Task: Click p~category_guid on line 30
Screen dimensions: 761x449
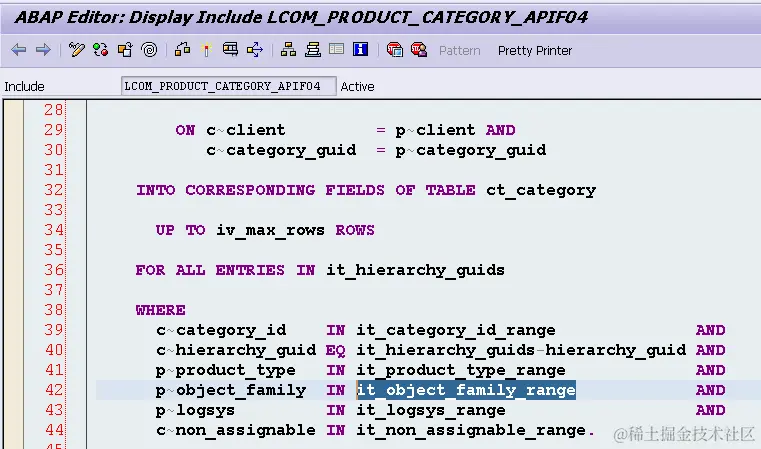Action: tap(471, 150)
